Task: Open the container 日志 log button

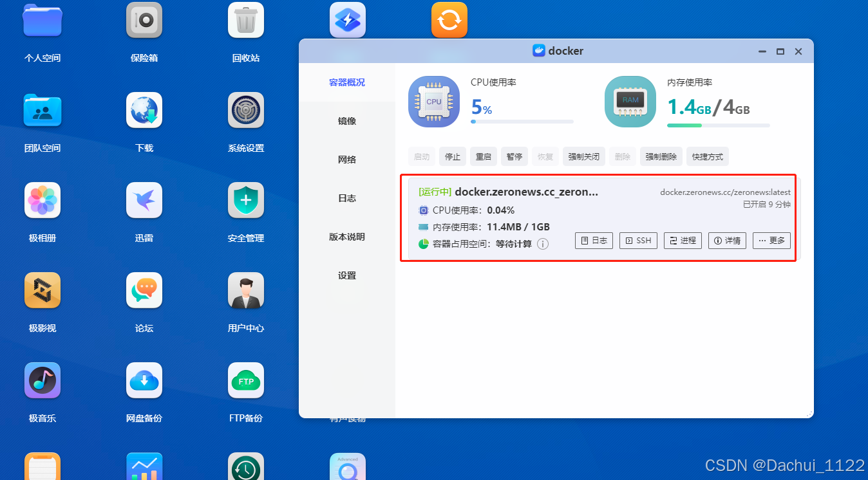Action: coord(594,241)
